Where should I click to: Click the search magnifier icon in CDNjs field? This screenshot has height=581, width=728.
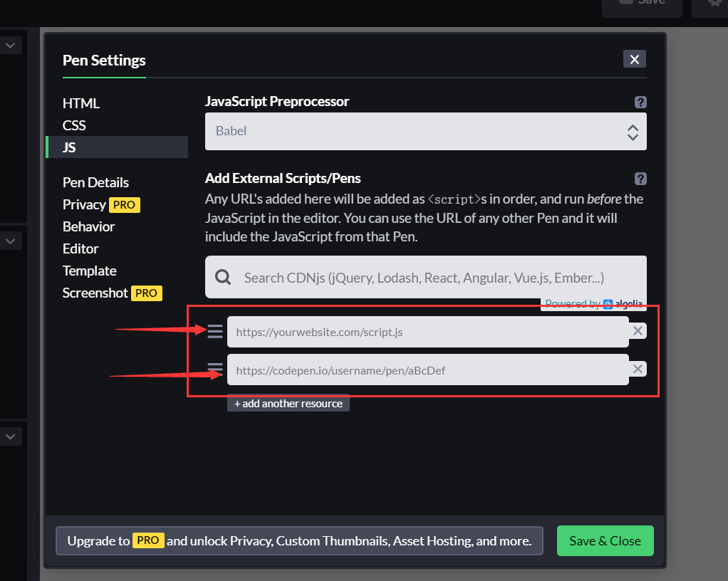[x=223, y=278]
